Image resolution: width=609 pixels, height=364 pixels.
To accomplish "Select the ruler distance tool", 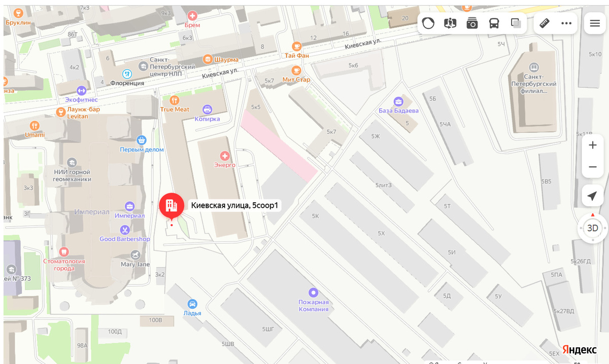I will (x=545, y=23).
